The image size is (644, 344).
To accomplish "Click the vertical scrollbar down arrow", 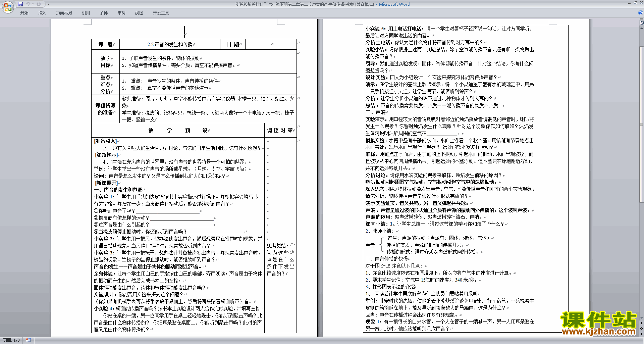I will coord(641,318).
